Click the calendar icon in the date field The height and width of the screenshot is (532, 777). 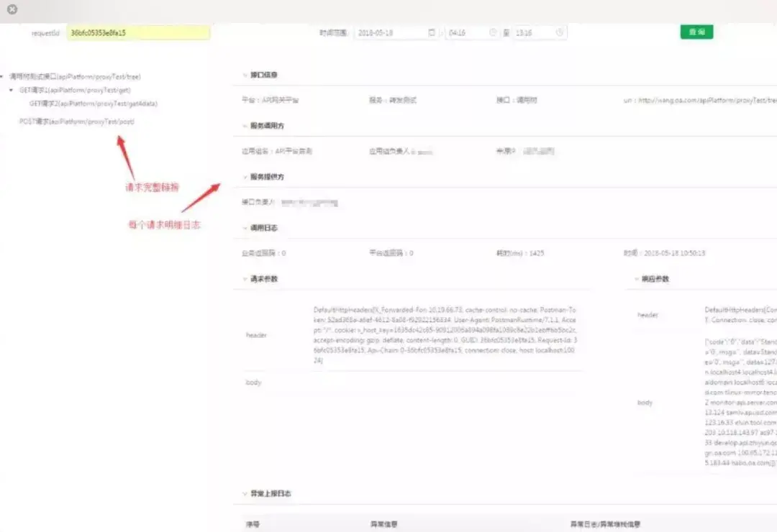(432, 32)
